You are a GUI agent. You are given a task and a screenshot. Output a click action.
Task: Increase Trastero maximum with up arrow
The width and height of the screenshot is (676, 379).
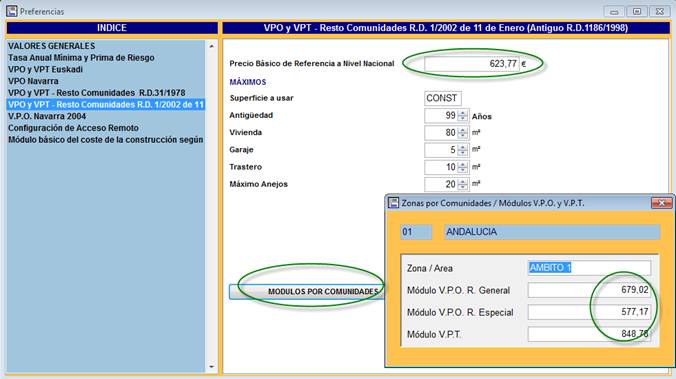pyautogui.click(x=463, y=164)
